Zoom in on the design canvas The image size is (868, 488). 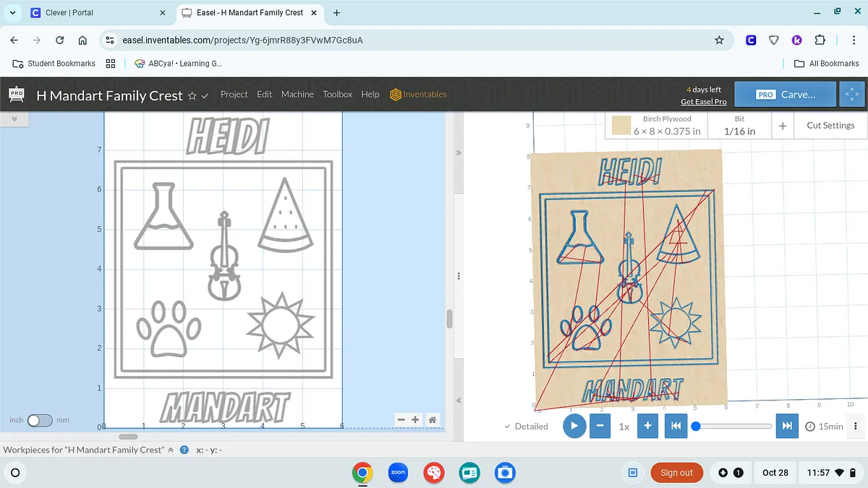click(x=415, y=420)
